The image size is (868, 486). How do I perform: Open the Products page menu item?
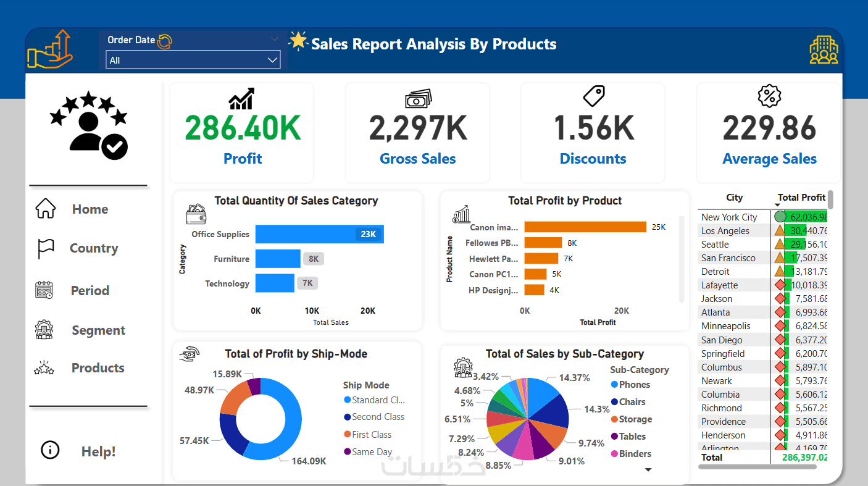[x=98, y=368]
